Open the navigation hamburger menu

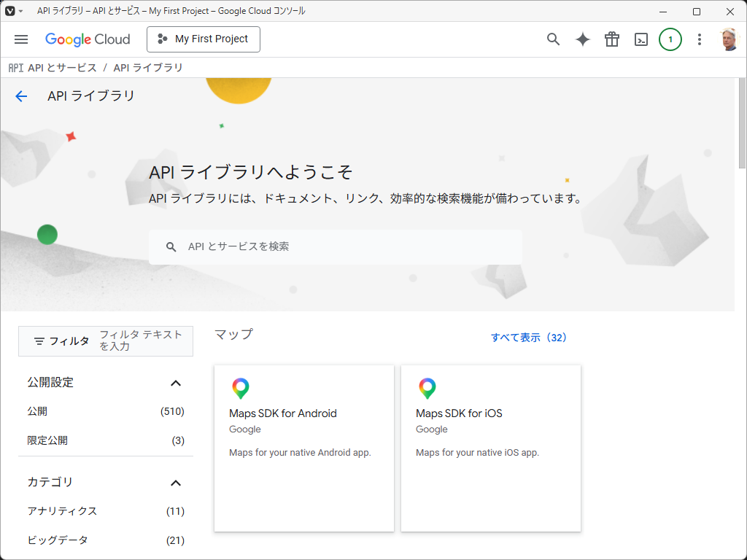point(20,39)
